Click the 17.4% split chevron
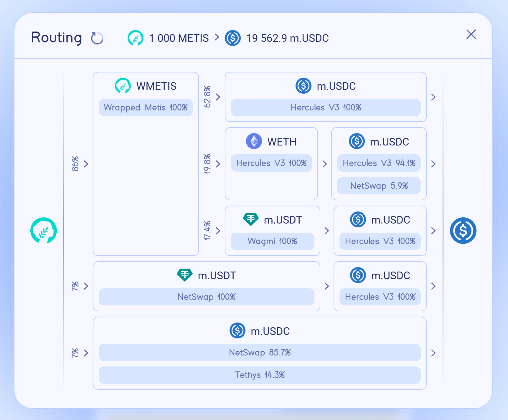The width and height of the screenshot is (508, 420). pyautogui.click(x=218, y=231)
